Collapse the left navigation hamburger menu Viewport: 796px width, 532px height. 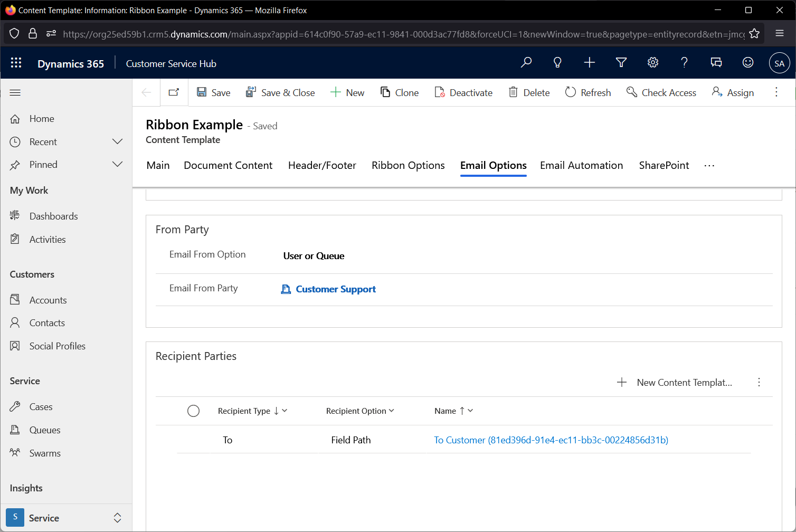pyautogui.click(x=15, y=93)
